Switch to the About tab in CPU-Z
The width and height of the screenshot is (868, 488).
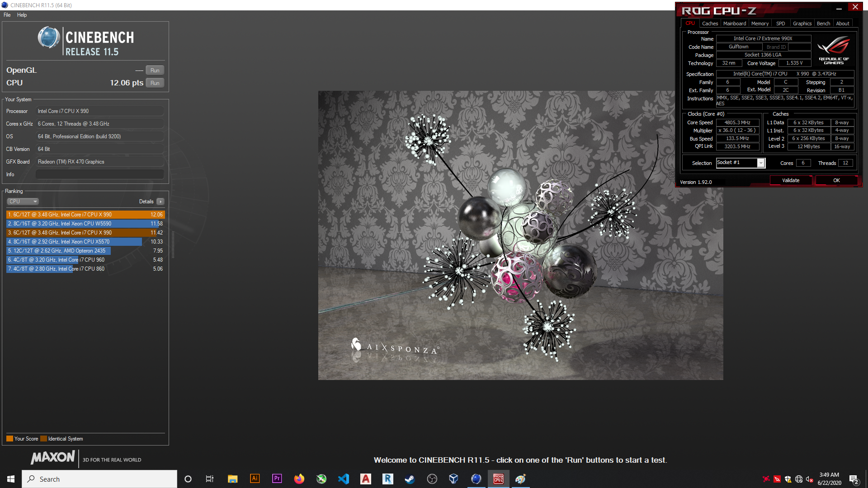click(x=843, y=23)
